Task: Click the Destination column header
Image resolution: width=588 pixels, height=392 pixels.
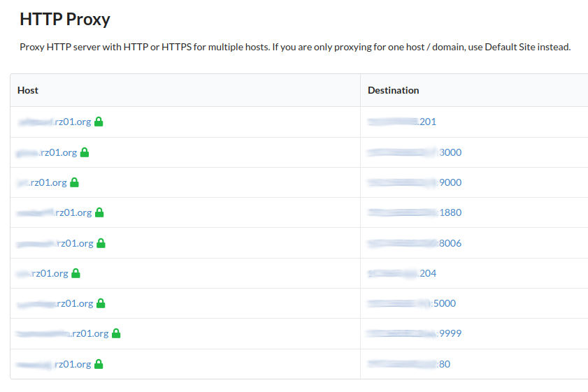Action: click(394, 90)
